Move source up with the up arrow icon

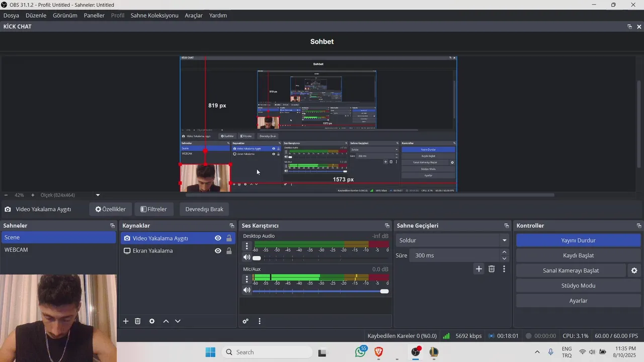(166, 321)
